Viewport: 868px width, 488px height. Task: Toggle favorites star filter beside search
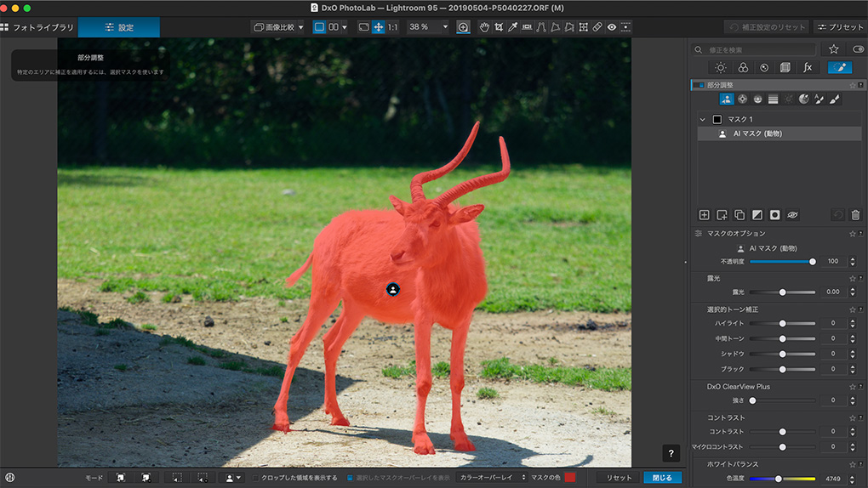pyautogui.click(x=834, y=49)
